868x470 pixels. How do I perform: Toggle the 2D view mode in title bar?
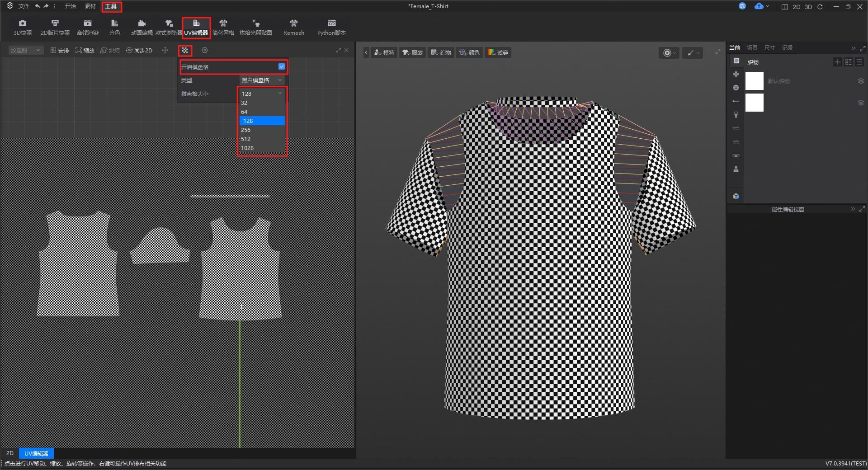point(796,7)
